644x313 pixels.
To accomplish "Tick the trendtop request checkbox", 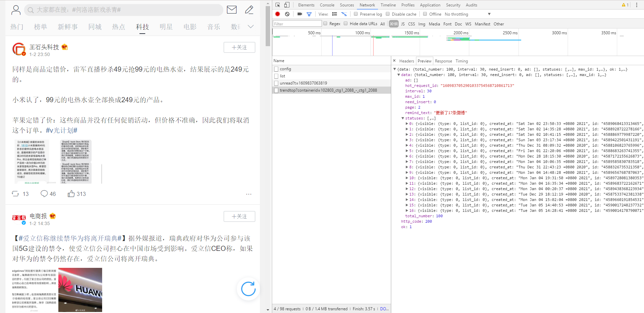I will click(276, 90).
